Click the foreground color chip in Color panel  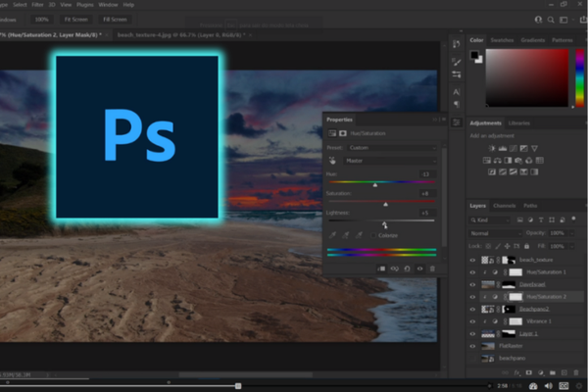click(475, 56)
